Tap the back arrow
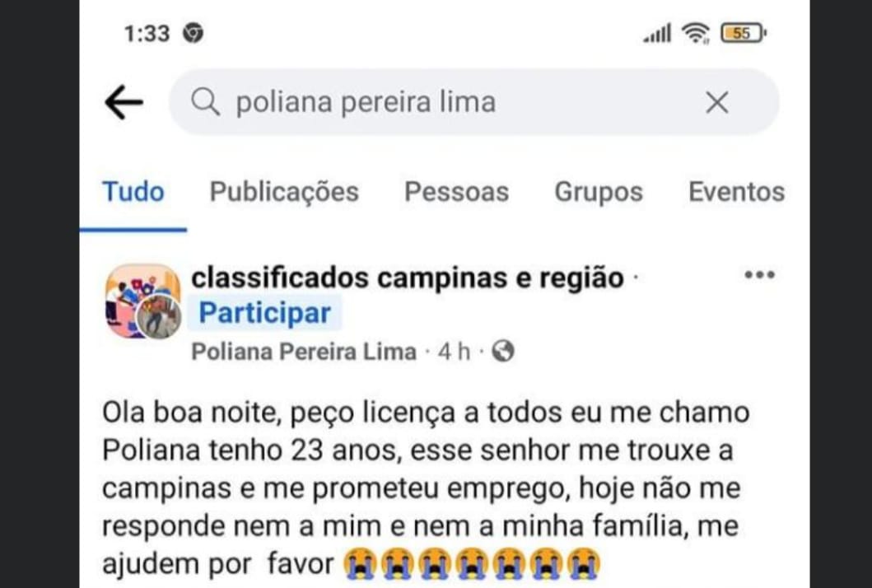872x588 pixels. click(124, 103)
